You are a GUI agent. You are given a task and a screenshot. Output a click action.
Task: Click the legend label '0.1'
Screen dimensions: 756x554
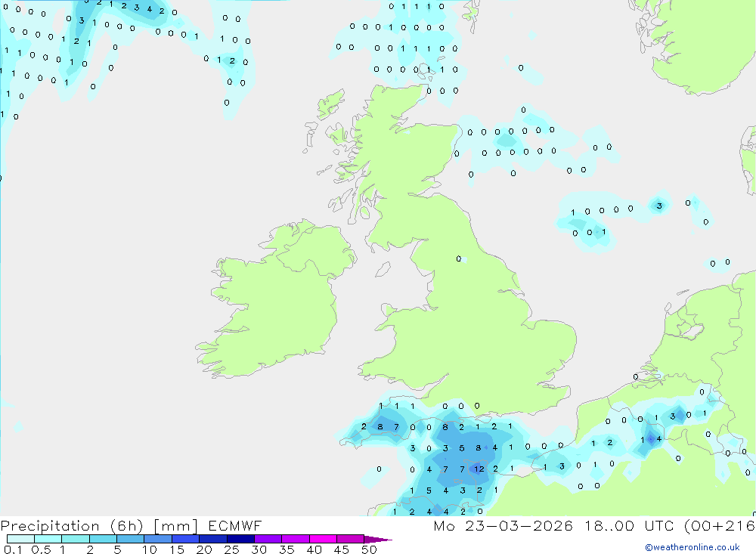point(13,549)
